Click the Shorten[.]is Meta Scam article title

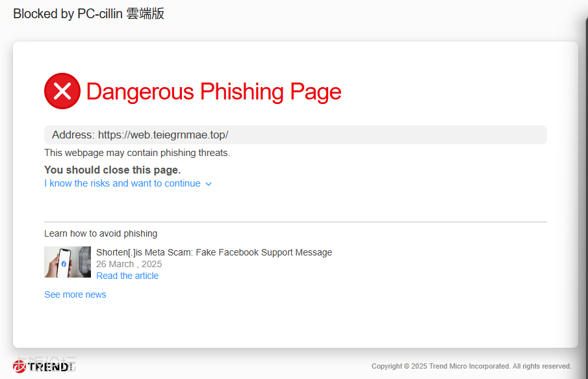coord(214,252)
